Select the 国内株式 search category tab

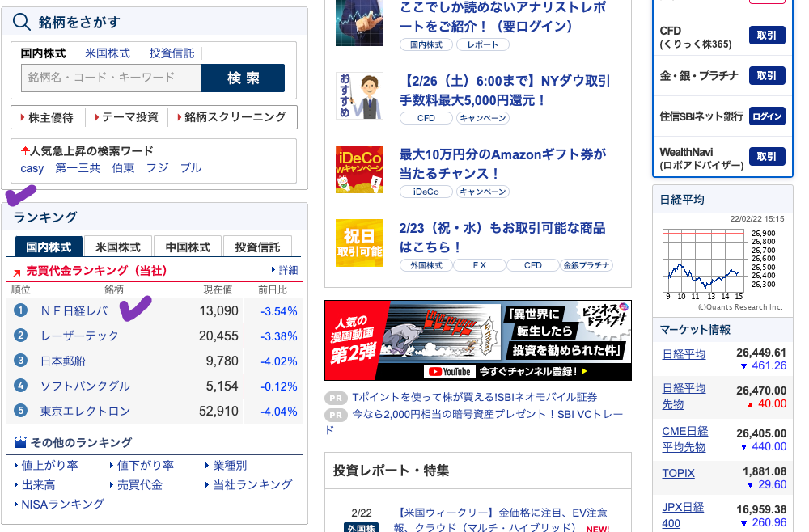[x=44, y=53]
